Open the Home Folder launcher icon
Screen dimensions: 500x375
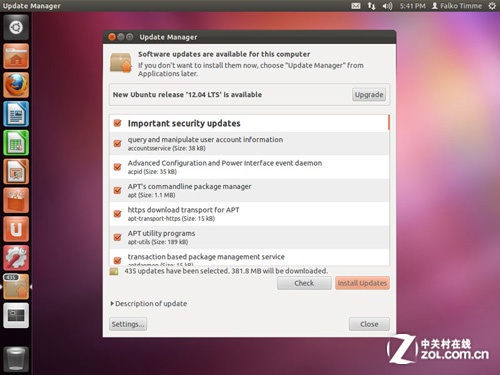[x=16, y=56]
